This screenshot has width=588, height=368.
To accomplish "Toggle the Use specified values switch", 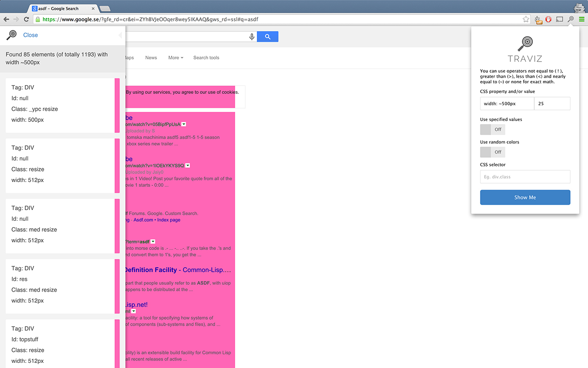I will tap(492, 129).
